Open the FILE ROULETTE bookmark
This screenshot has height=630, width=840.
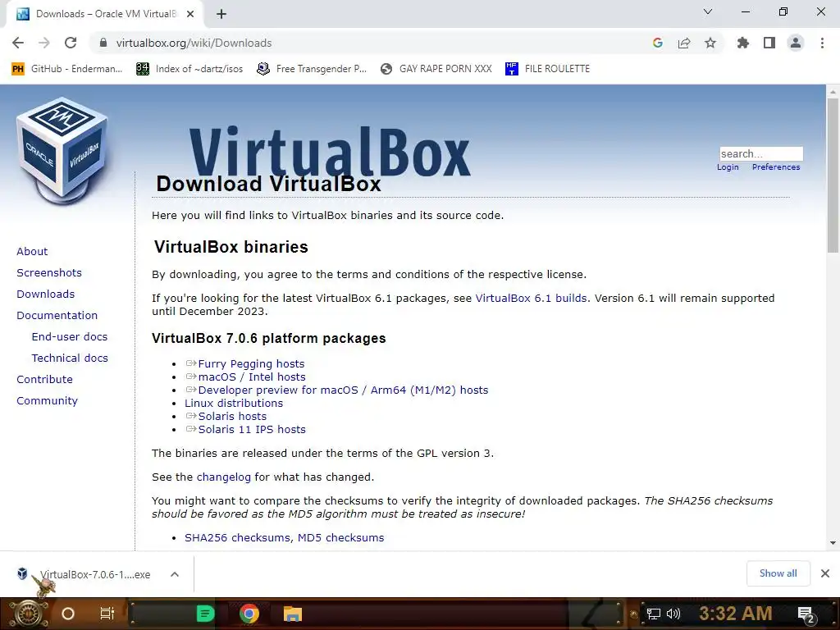[547, 69]
